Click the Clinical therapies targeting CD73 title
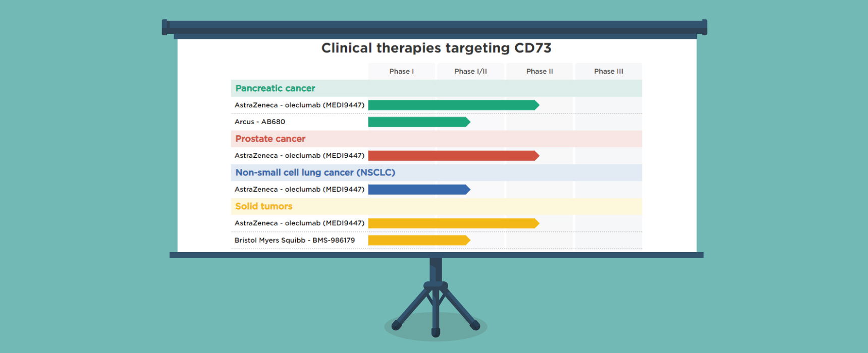The width and height of the screenshot is (868, 353). 436,48
